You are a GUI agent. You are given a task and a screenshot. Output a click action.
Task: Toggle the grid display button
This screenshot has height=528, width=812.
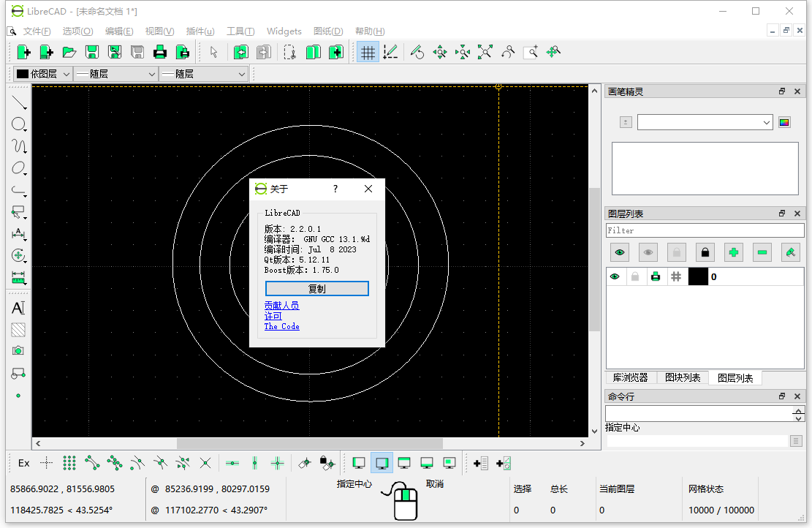pos(368,53)
